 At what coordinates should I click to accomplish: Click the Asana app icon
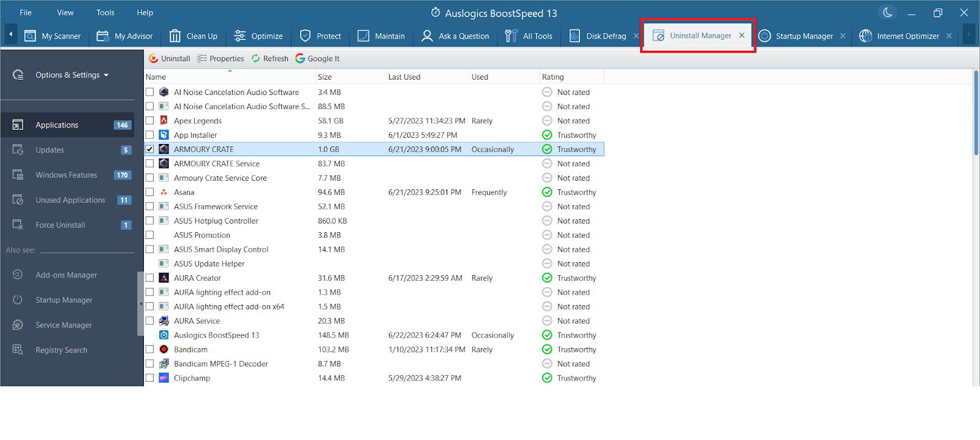click(164, 192)
